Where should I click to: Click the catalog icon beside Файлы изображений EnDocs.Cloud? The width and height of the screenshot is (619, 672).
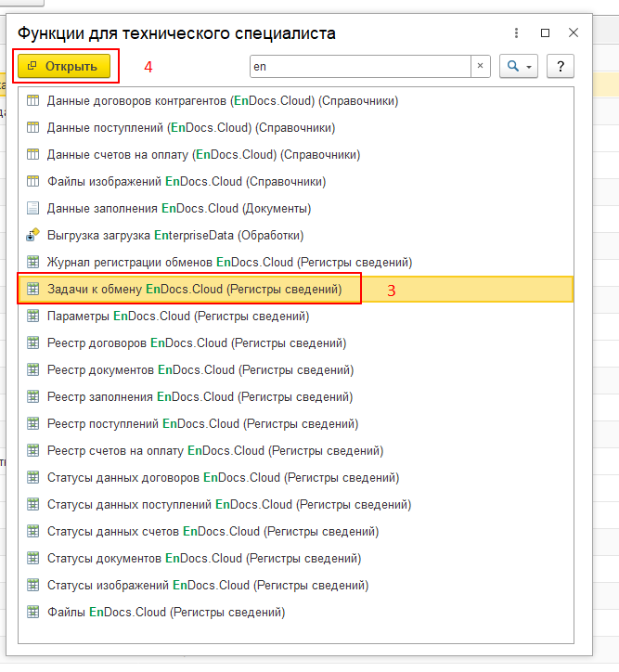33,181
